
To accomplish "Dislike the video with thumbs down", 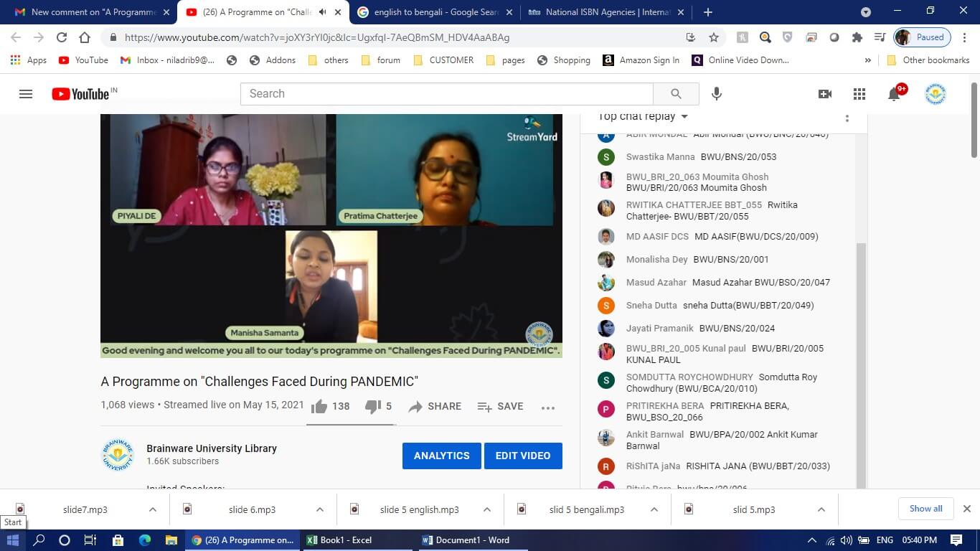I will (x=372, y=407).
